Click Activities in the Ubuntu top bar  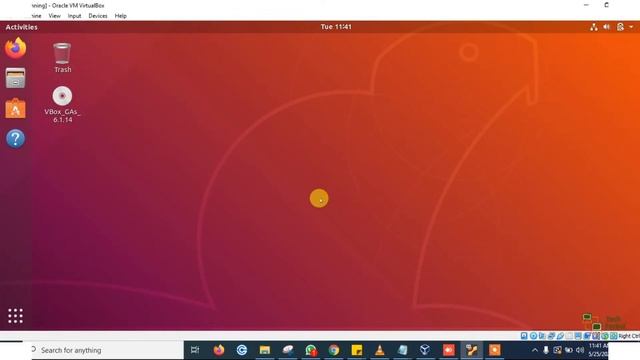click(22, 27)
